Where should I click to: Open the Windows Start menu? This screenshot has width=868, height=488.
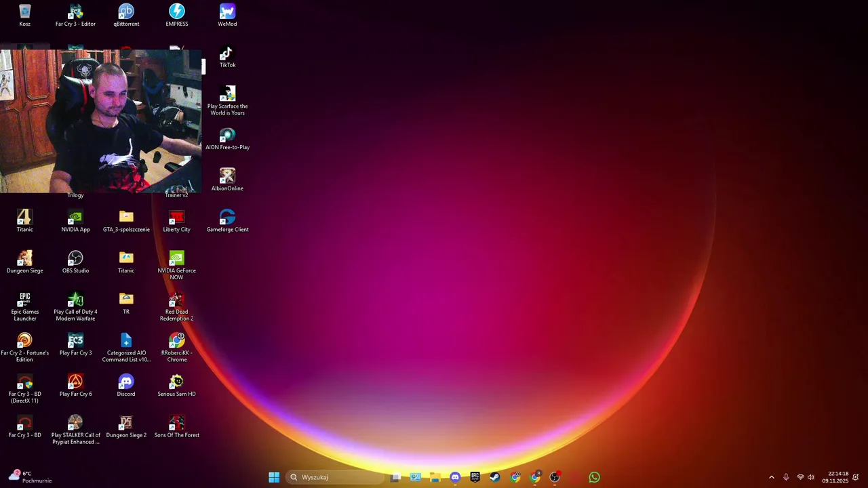274,477
